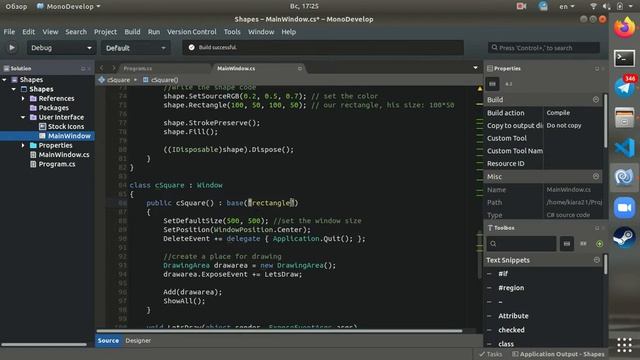The height and width of the screenshot is (360, 640).
Task: Click the global search field
Action: [x=544, y=48]
